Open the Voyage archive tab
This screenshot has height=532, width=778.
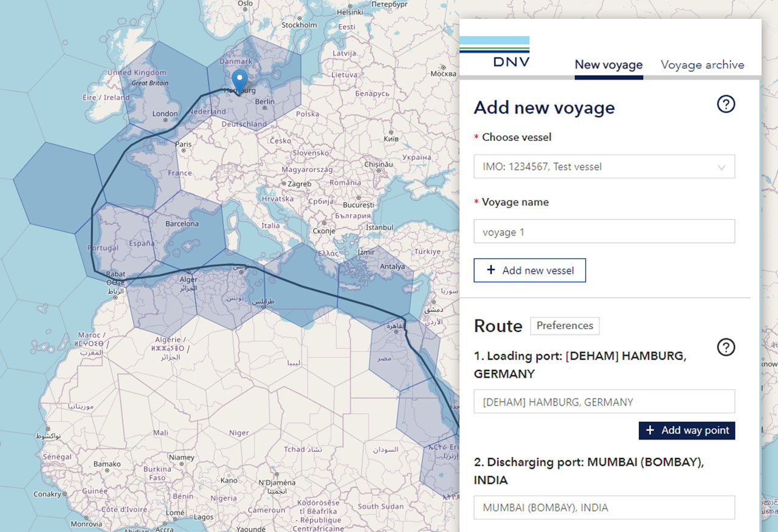pos(702,65)
